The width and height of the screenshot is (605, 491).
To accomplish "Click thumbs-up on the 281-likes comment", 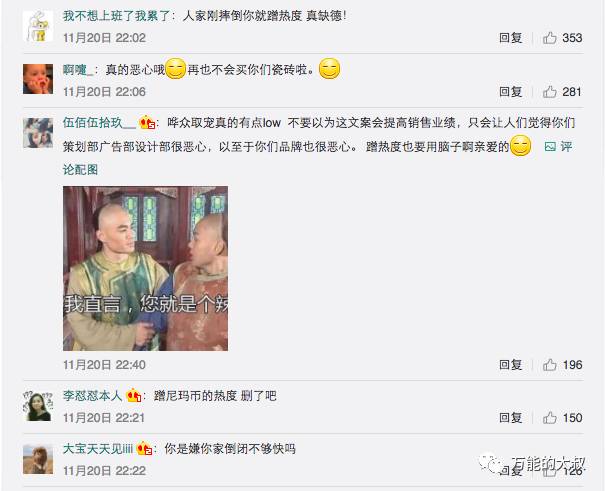I will [x=549, y=92].
